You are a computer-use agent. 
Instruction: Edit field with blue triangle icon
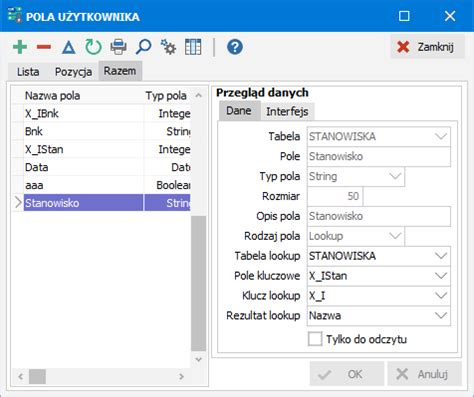(x=69, y=47)
